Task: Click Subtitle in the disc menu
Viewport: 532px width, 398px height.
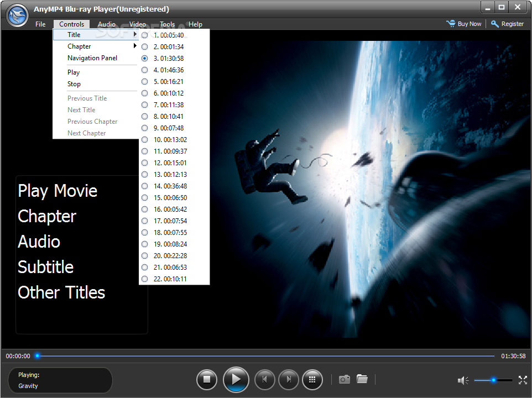Action: 45,267
